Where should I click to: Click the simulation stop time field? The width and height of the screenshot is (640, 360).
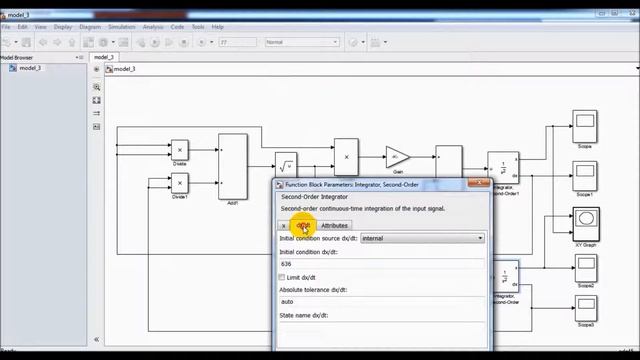pyautogui.click(x=238, y=42)
